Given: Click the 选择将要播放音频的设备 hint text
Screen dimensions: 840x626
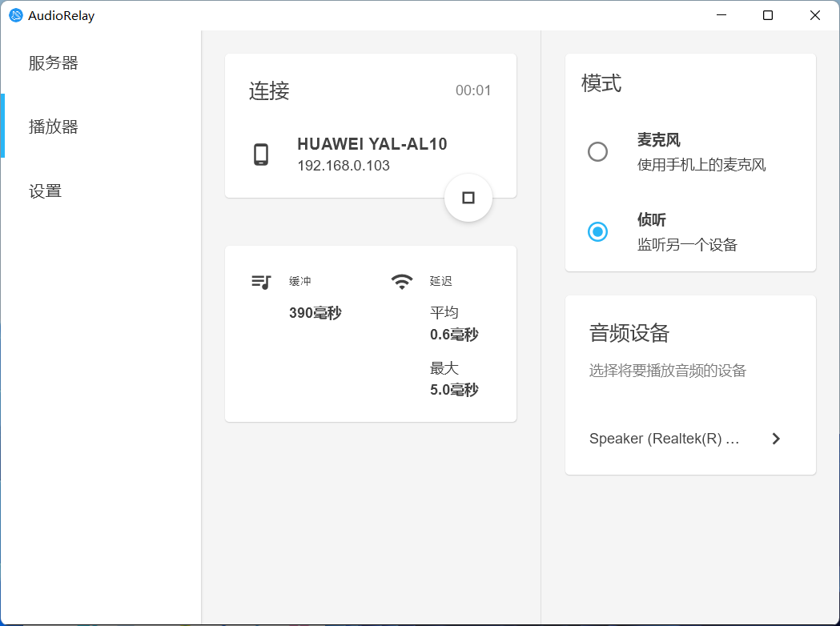Looking at the screenshot, I should (x=668, y=371).
